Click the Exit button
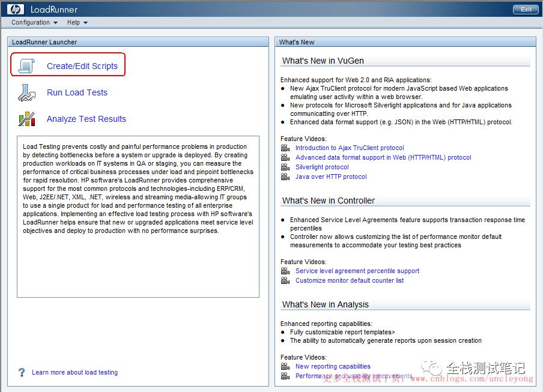 click(x=526, y=10)
